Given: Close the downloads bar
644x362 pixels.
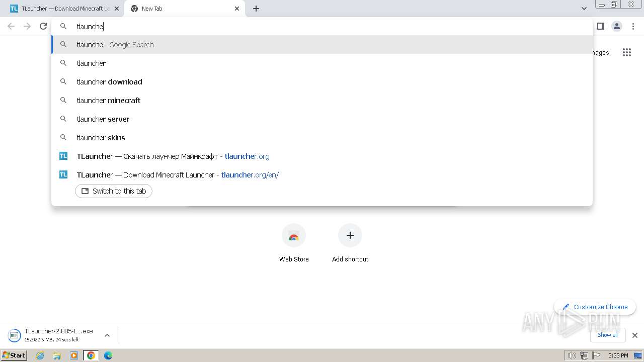Looking at the screenshot, I should pyautogui.click(x=635, y=335).
